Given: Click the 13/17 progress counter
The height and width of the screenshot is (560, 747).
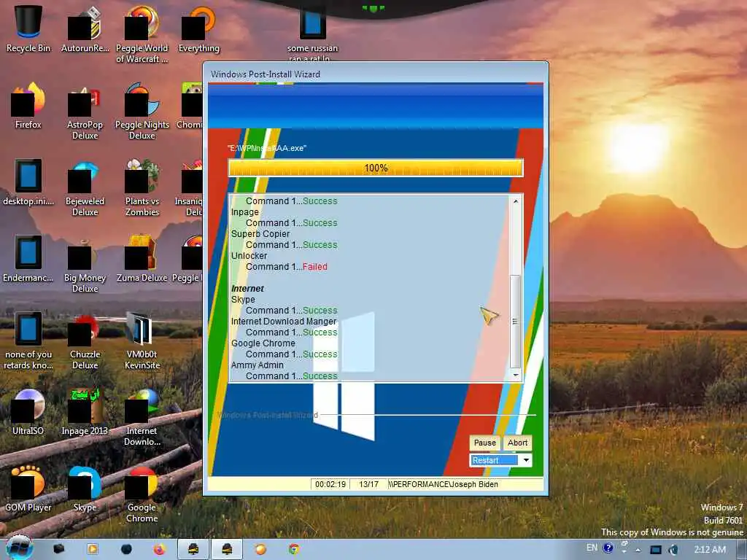Looking at the screenshot, I should [368, 484].
